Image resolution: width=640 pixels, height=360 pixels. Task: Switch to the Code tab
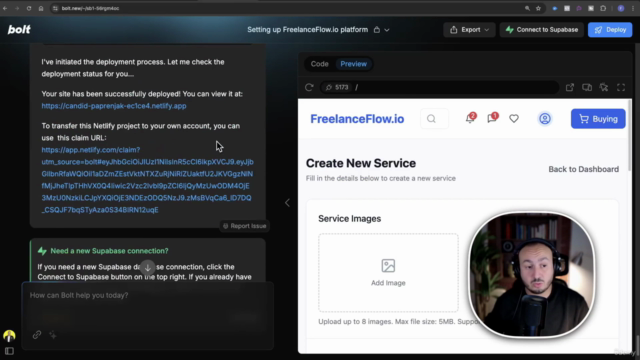(319, 64)
